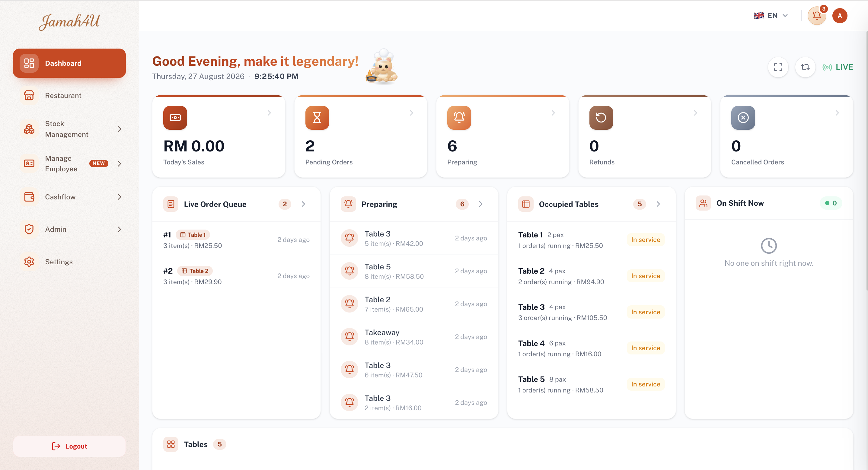This screenshot has height=470, width=868.
Task: Click the On Shift Now people icon
Action: [703, 203]
